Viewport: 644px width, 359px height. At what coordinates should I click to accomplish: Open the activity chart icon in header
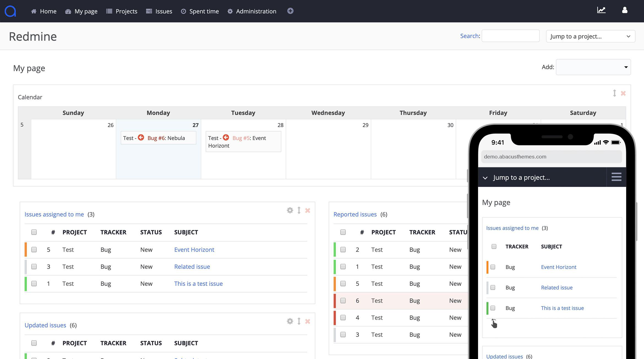[601, 10]
